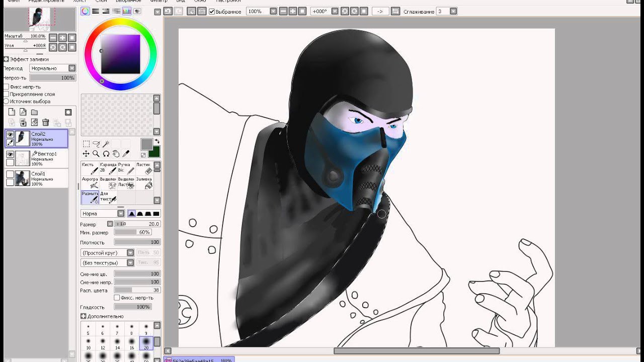Viewport: 644px width, 362px height.
Task: Add a layer mask
Action: (68, 112)
